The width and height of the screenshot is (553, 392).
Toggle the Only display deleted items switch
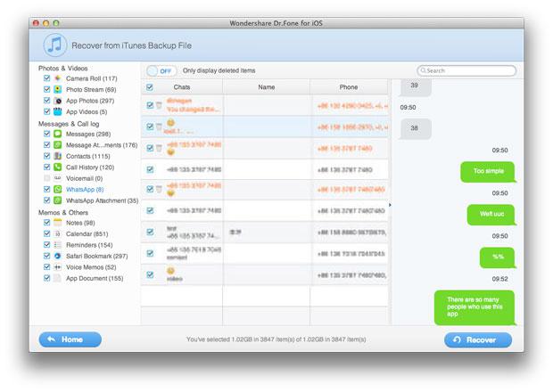pos(161,70)
